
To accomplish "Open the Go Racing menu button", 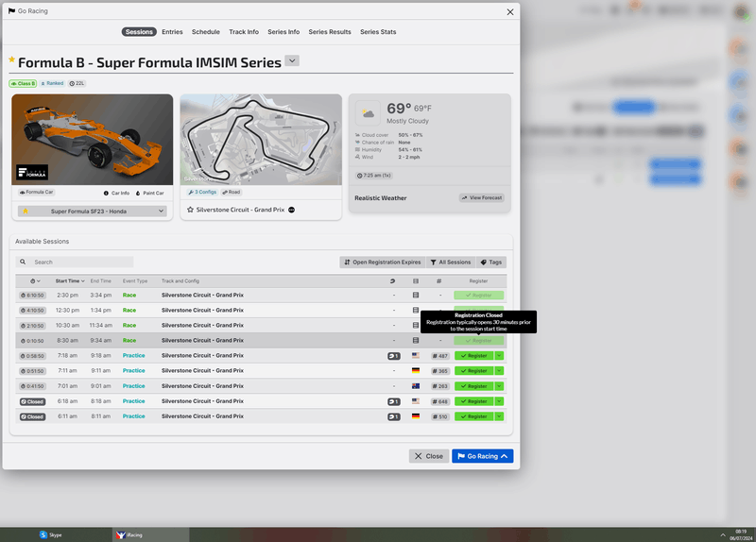I will click(x=482, y=456).
